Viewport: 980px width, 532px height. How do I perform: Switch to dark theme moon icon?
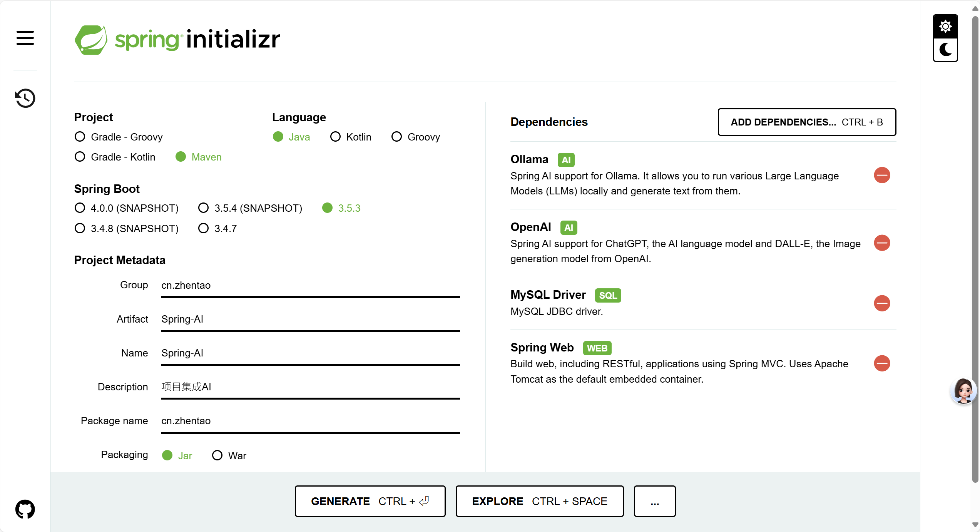tap(945, 50)
